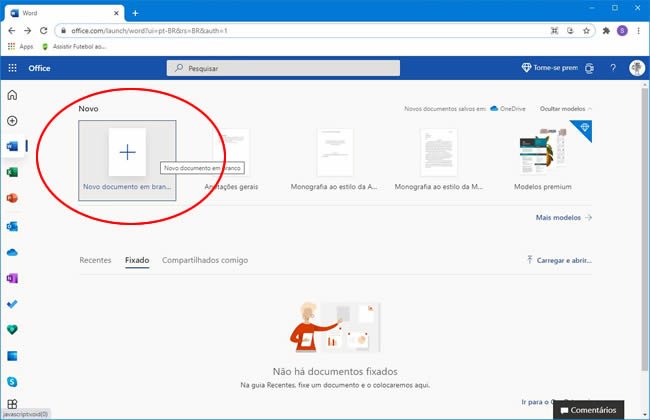The image size is (650, 420).
Task: Click the Pesquisar search box
Action: tap(283, 68)
